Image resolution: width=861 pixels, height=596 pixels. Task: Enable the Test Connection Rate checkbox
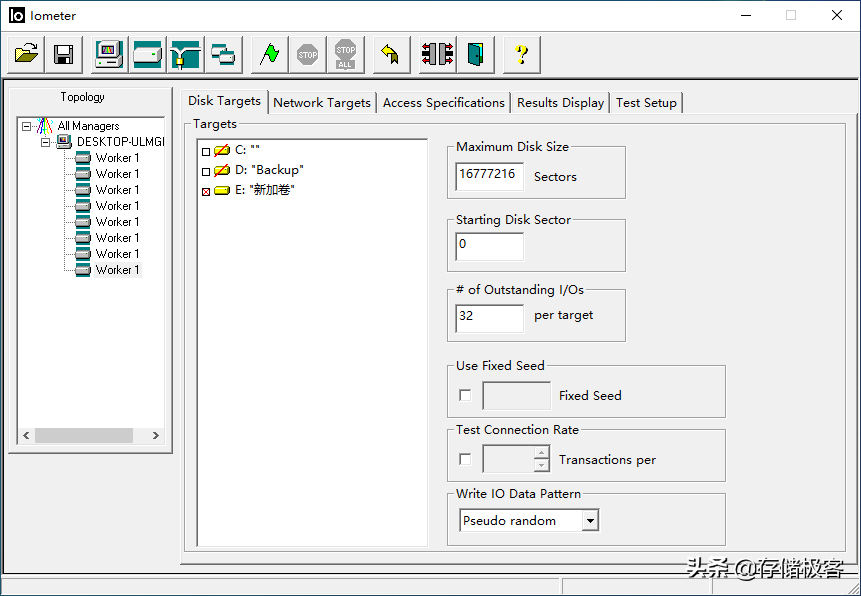(x=465, y=459)
